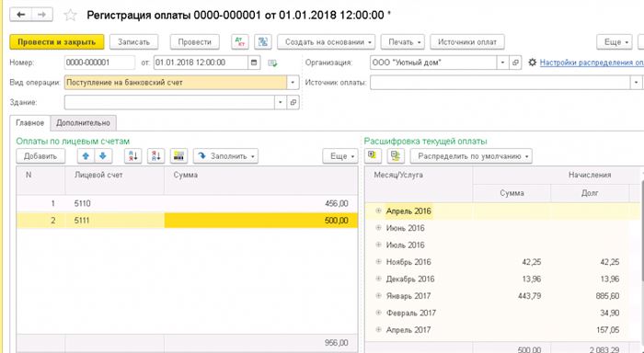Open the top toolbar Еще menu

click(x=614, y=42)
